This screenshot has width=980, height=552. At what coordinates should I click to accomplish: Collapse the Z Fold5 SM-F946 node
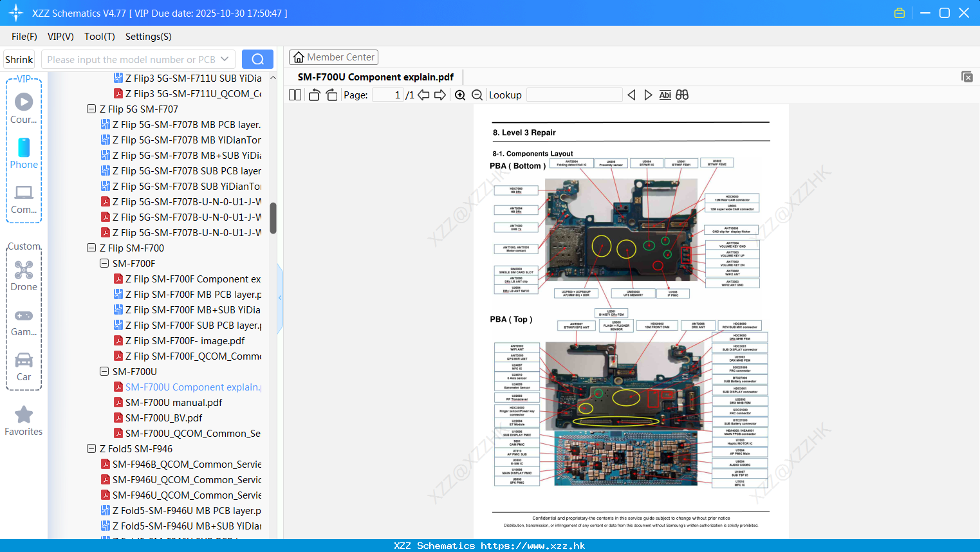click(x=91, y=448)
